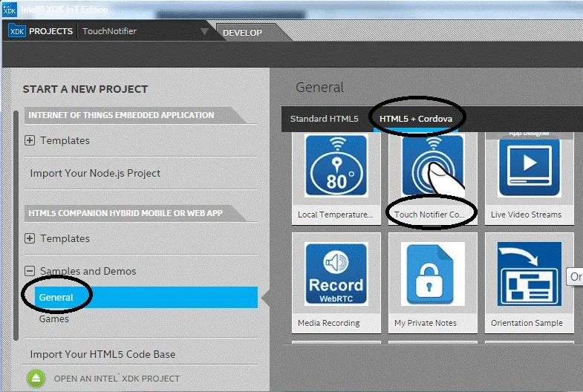Select the Games samples category
This screenshot has width=583, height=392.
(x=53, y=319)
